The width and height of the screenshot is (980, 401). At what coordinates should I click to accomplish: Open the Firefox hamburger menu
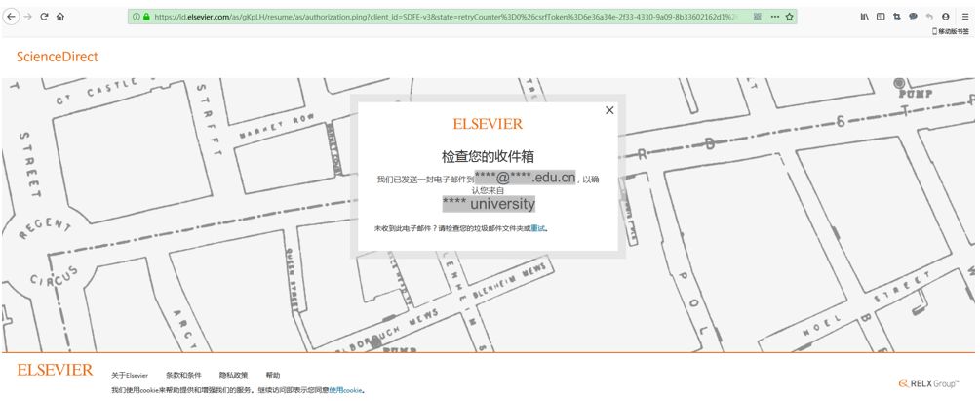[965, 17]
